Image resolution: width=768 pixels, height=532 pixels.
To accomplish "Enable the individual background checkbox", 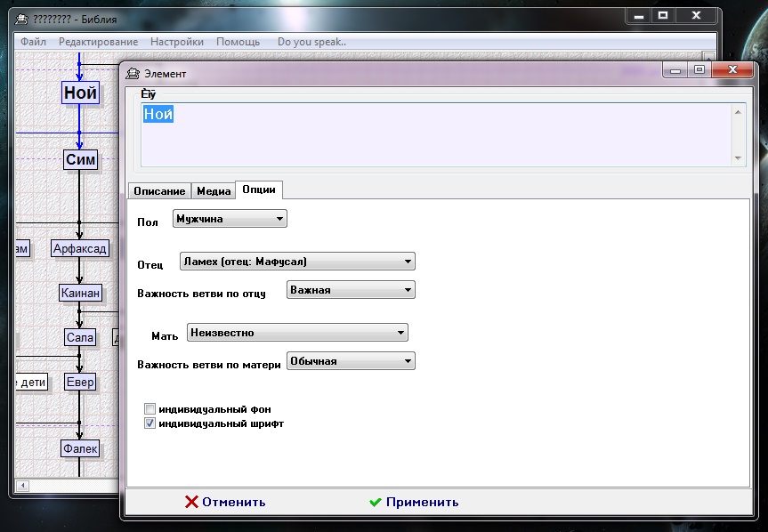I will [150, 409].
